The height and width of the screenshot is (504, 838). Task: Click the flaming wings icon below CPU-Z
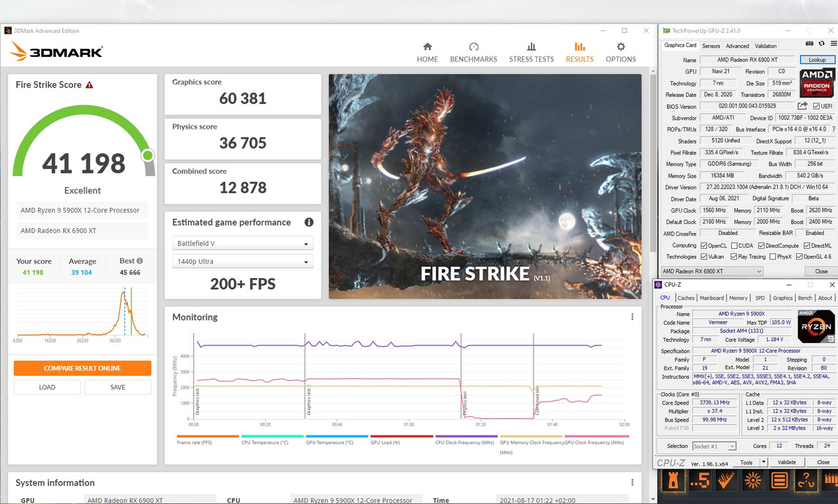[x=725, y=481]
